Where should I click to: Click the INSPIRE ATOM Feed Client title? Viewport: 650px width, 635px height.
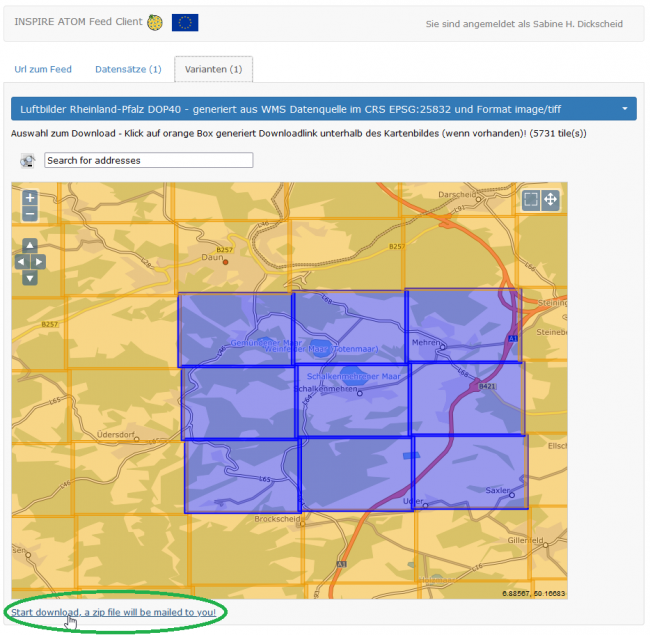78,22
